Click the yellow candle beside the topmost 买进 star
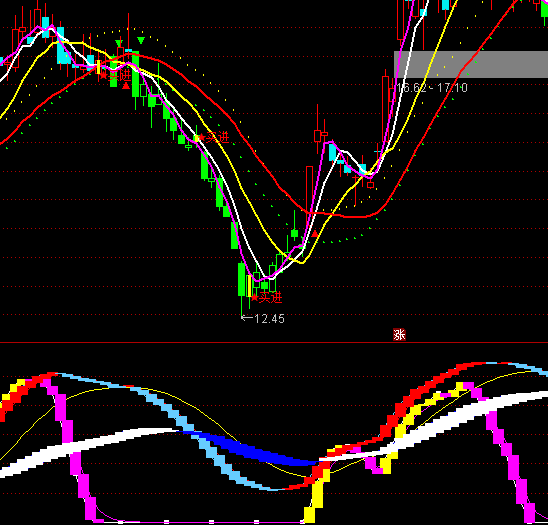548x525 pixels. tap(99, 67)
